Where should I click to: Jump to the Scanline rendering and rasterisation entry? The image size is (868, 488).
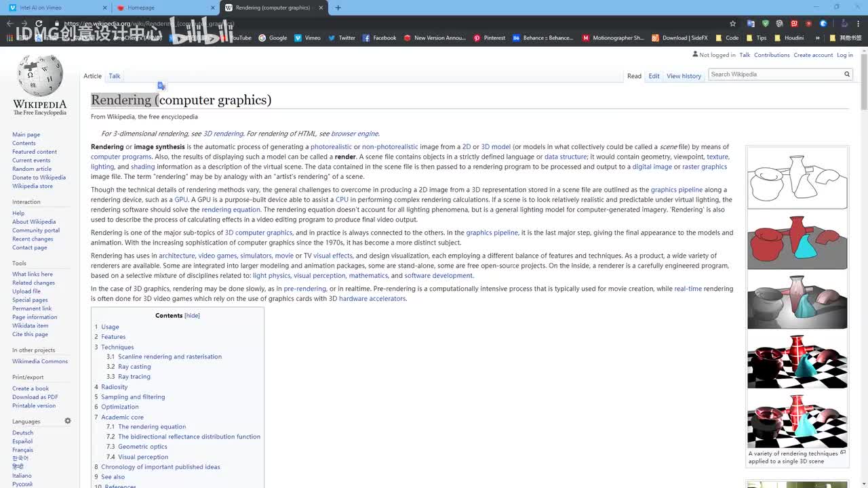(x=170, y=357)
